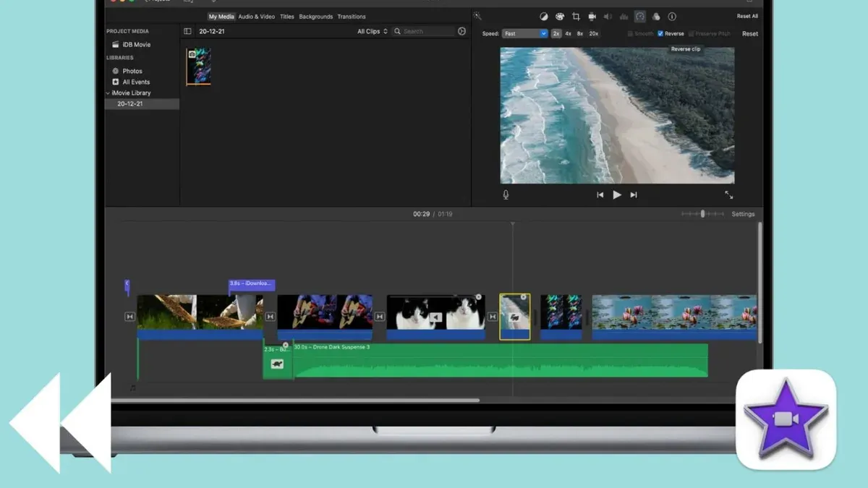Image resolution: width=868 pixels, height=488 pixels.
Task: Click the transition icon before the cat clip
Action: [379, 317]
